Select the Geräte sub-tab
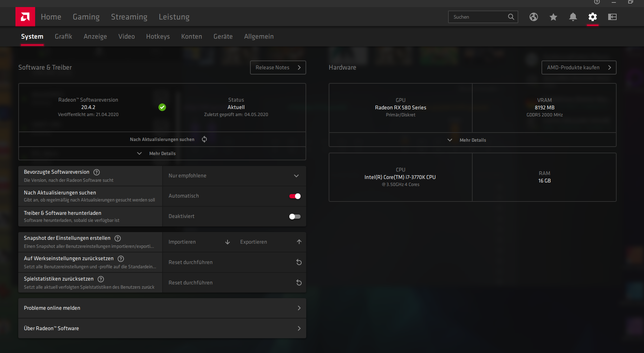 click(223, 37)
